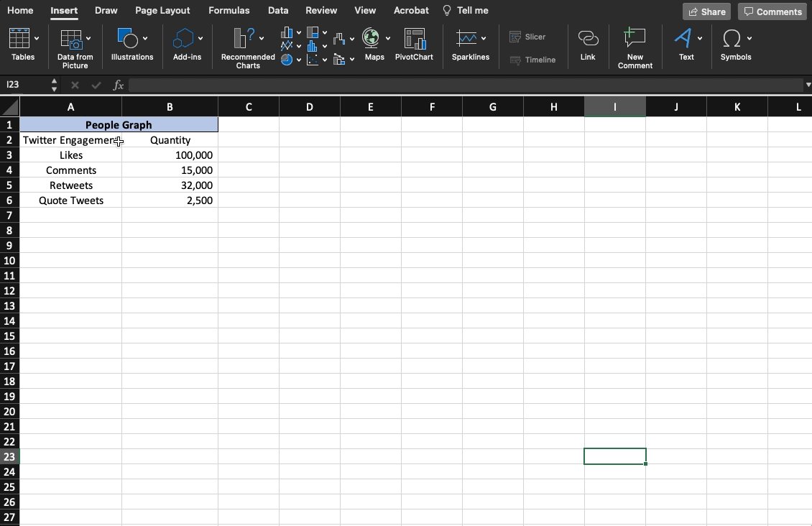
Task: Expand the Data from Picture dropdown arrow
Action: [88, 38]
